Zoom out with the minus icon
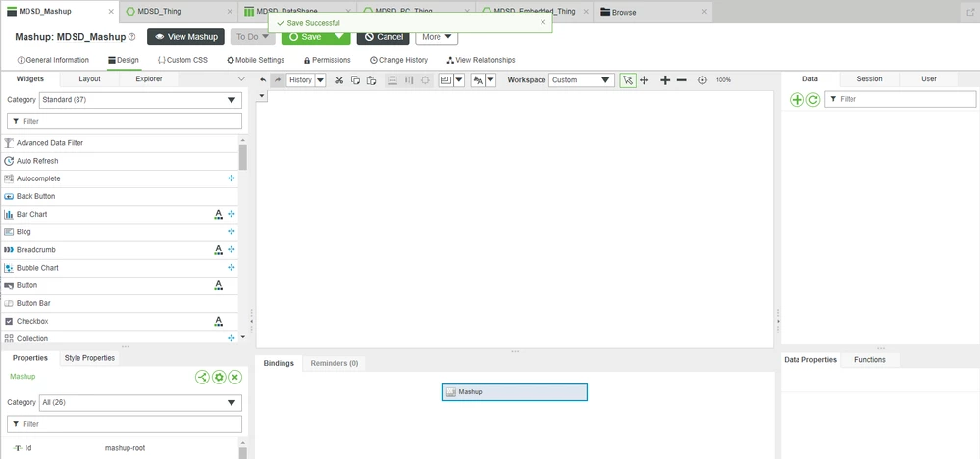 (682, 80)
